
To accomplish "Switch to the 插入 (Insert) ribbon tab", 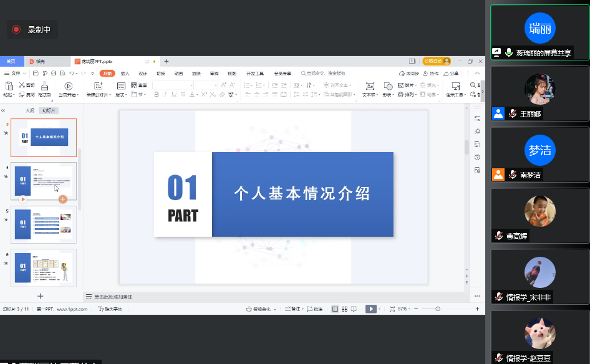I will pos(125,74).
